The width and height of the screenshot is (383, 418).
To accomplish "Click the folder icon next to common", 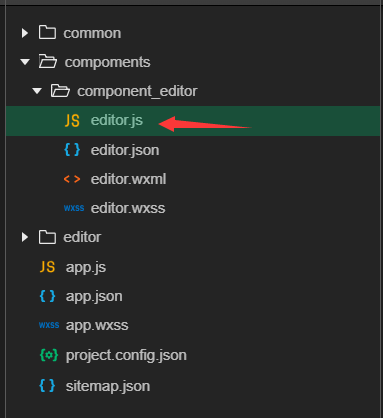I will (47, 33).
